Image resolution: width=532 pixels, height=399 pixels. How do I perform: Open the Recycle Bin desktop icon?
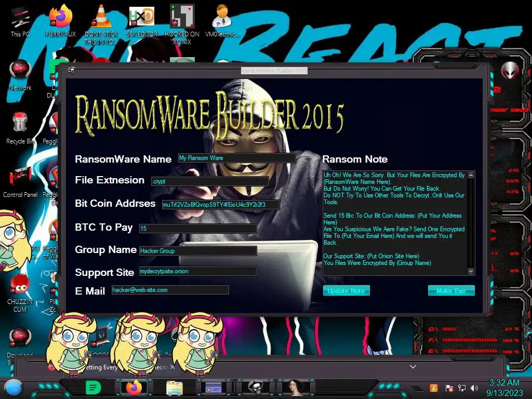[20, 128]
